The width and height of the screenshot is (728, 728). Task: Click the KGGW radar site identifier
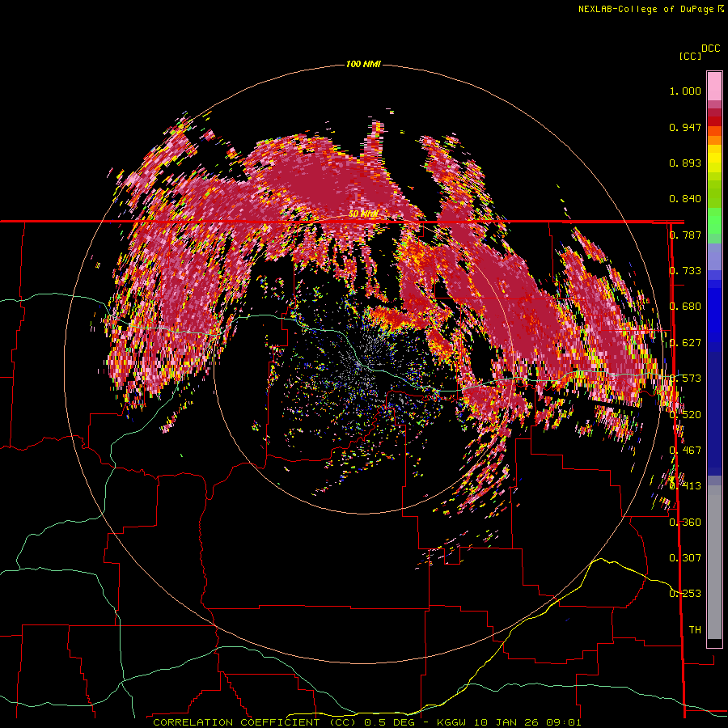[453, 722]
